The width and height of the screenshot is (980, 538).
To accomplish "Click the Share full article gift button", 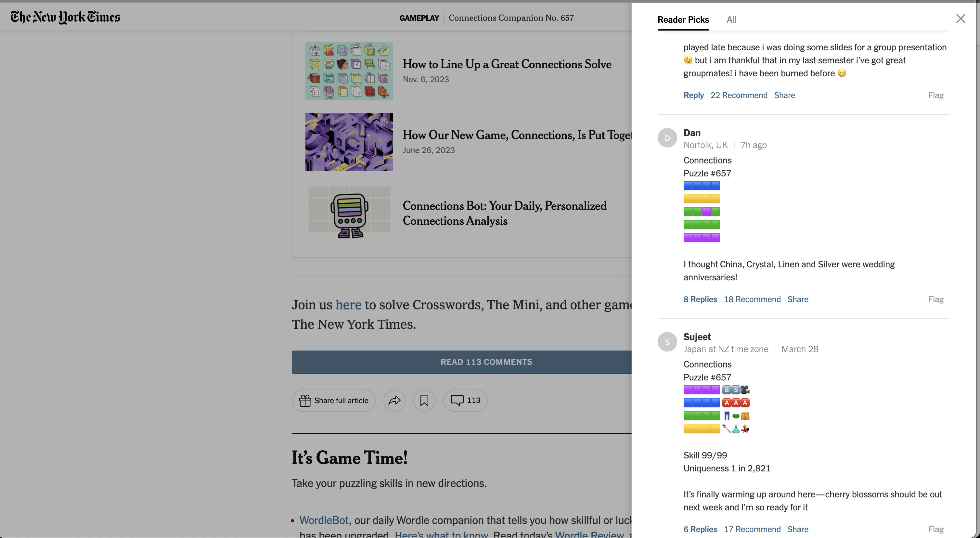I will coord(334,400).
